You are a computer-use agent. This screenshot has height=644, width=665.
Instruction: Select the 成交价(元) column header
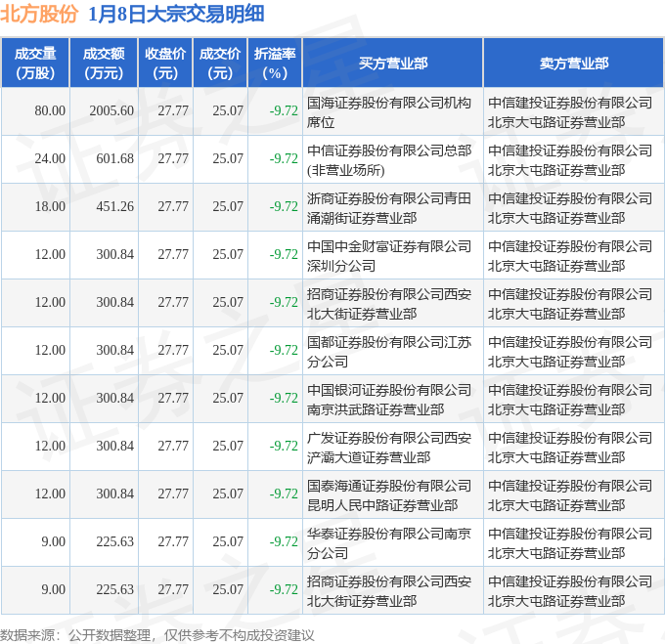coord(220,64)
